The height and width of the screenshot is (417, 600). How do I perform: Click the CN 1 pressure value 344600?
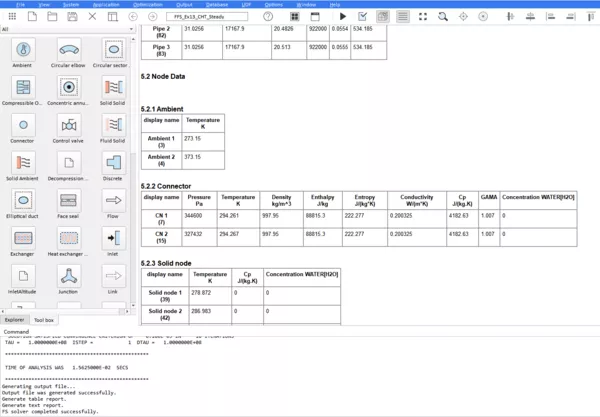[193, 216]
